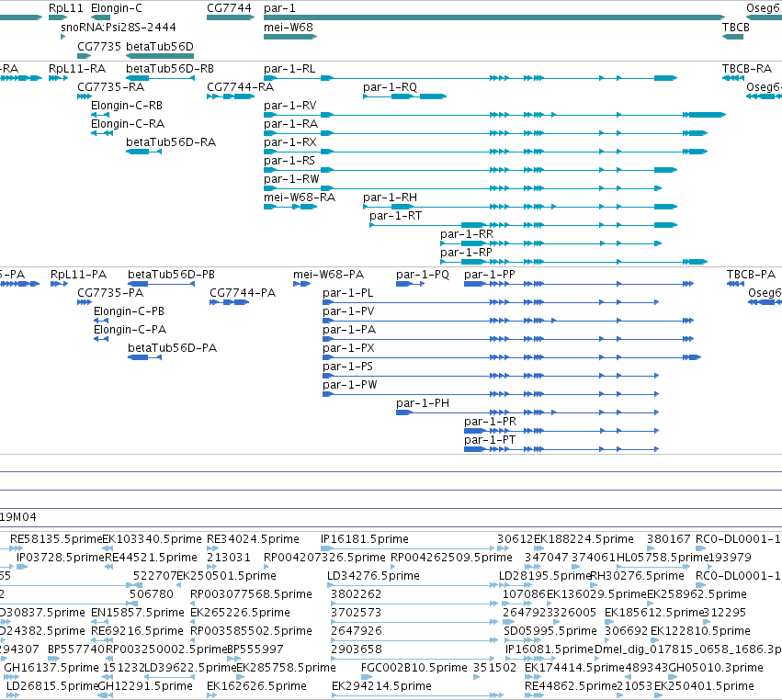The image size is (782, 700).
Task: Select EST HL05758.5prime
Action: pos(653,568)
